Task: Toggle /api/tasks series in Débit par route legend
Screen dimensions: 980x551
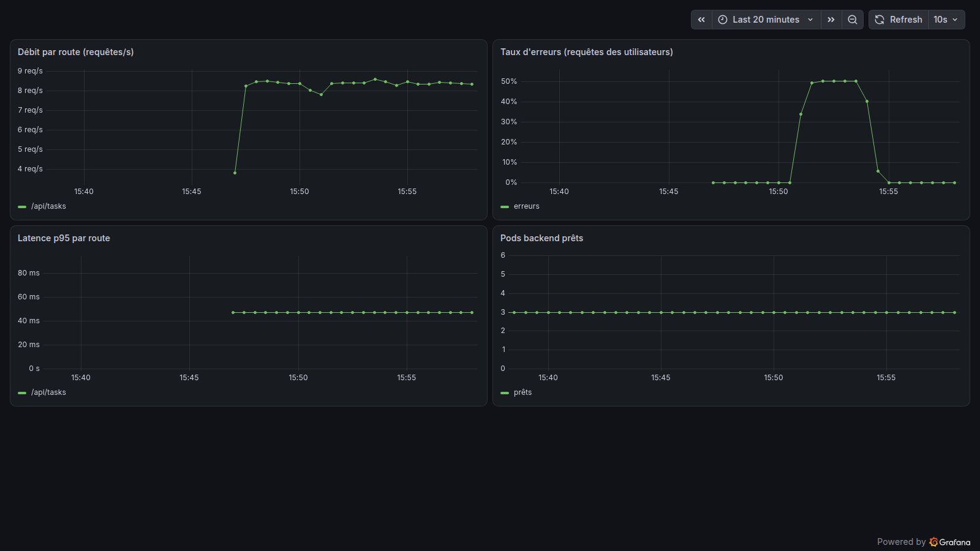Action: coord(48,206)
